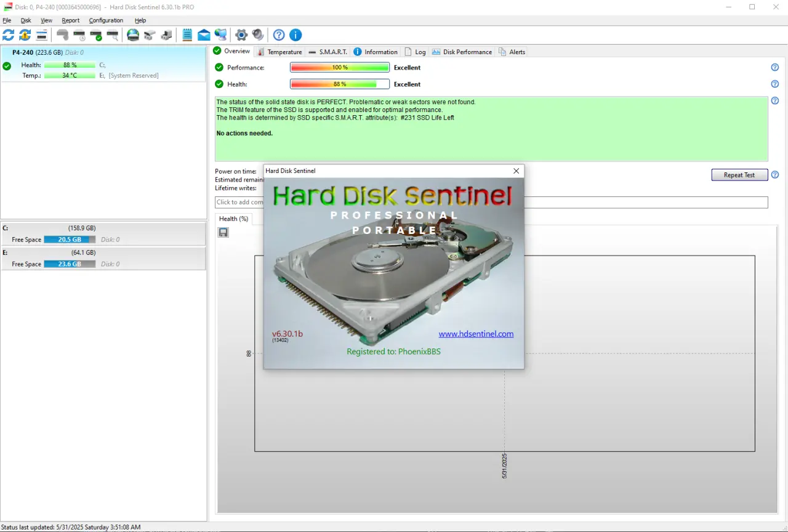
Task: Click 'Registered to: PhoenixBBS' text
Action: (x=393, y=352)
